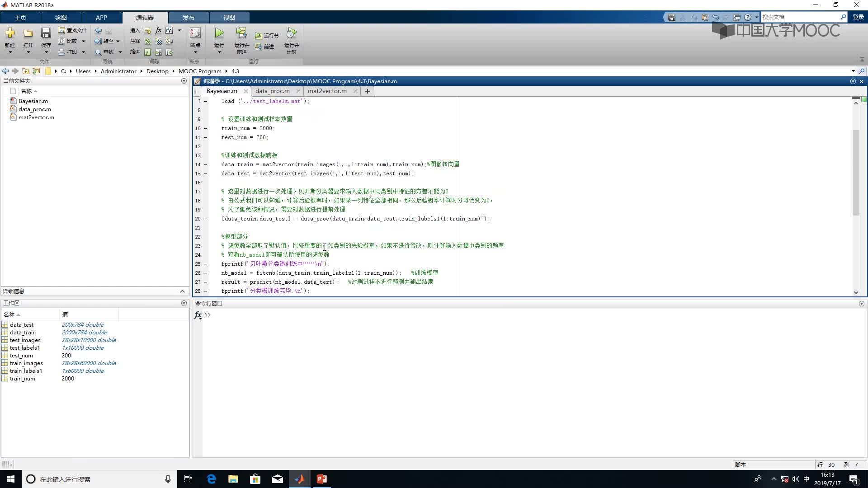Expand the 详细信息 details panel
Screen dimensions: 868x488
pos(182,291)
